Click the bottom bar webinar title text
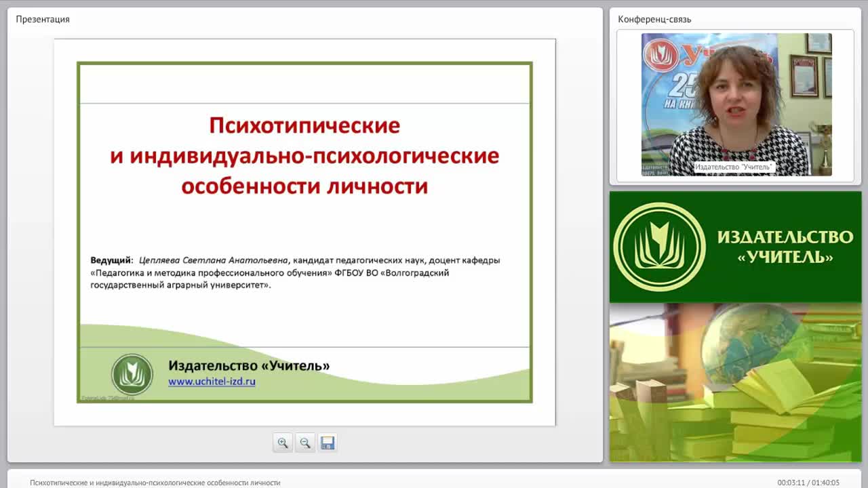Viewport: 868px width, 488px height. click(x=155, y=483)
